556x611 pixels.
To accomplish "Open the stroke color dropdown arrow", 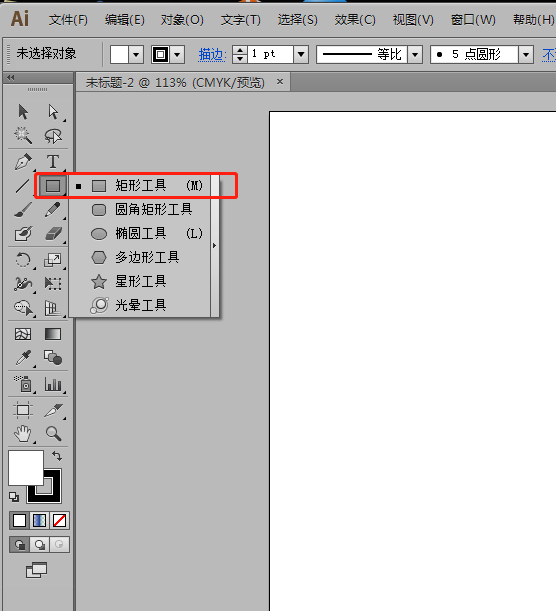I will pos(177,55).
